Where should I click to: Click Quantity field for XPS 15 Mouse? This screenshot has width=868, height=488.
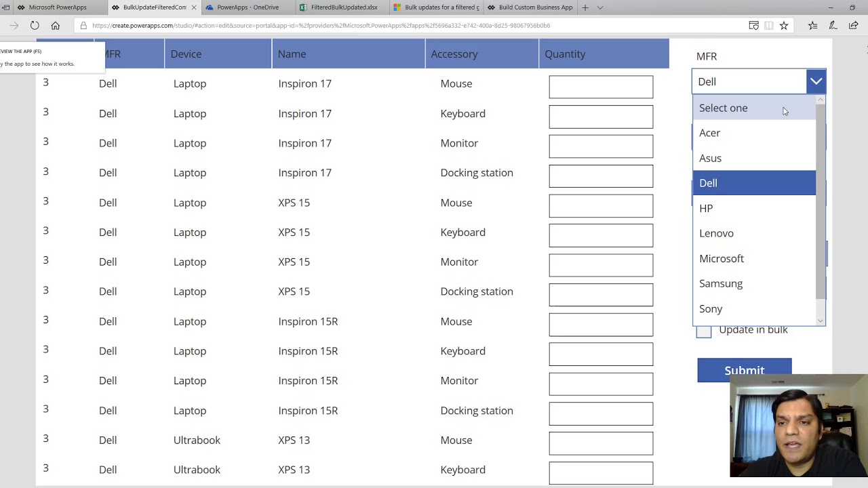pos(601,206)
